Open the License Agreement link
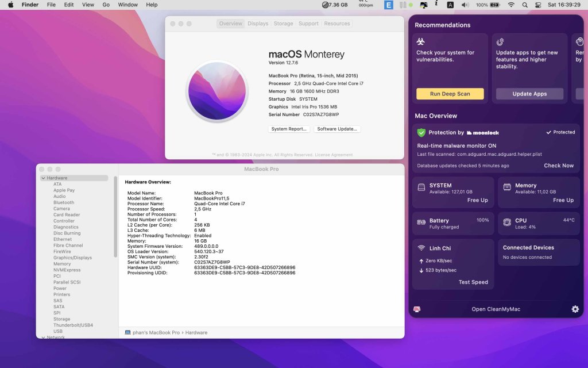The image size is (588, 368). point(334,155)
